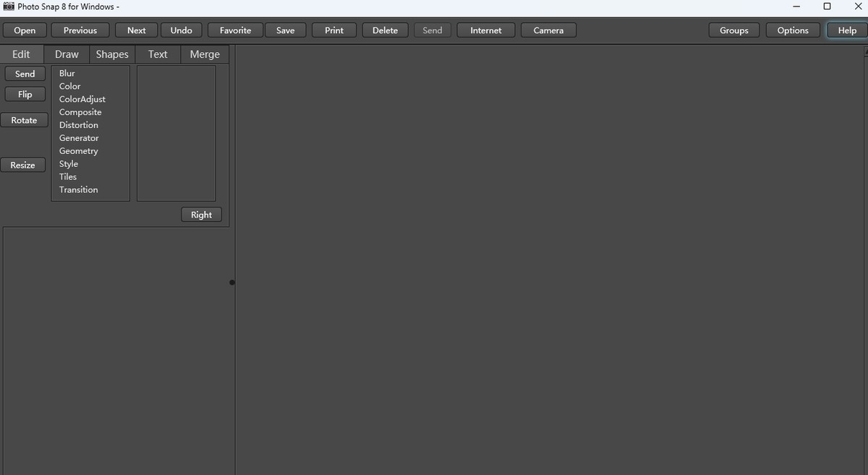Minimize the Photo Snap window
Viewport: 868px width, 475px height.
796,7
